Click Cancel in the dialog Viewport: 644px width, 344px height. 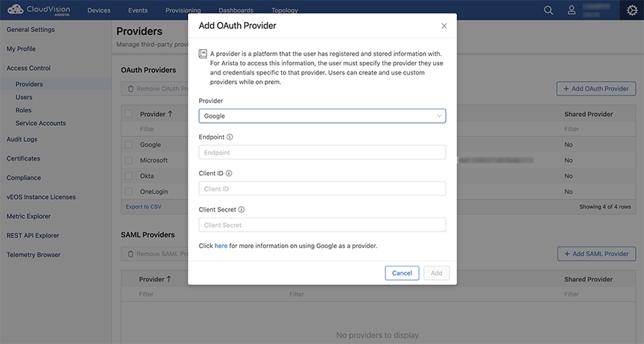[x=402, y=273]
